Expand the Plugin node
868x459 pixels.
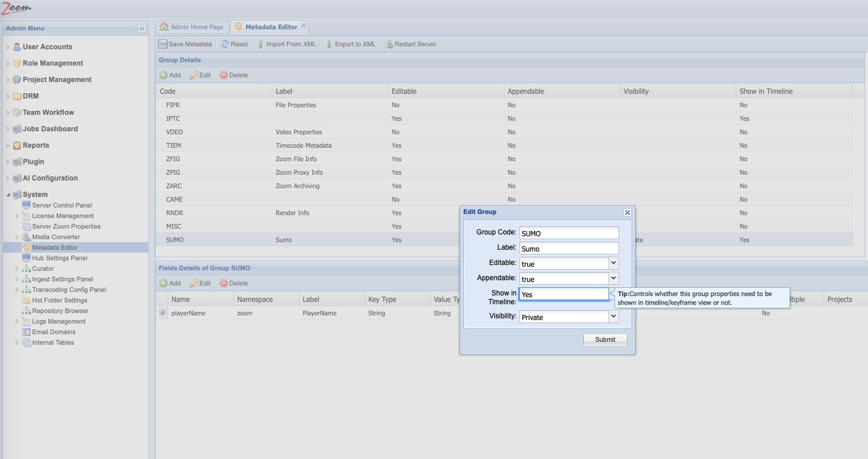8,162
